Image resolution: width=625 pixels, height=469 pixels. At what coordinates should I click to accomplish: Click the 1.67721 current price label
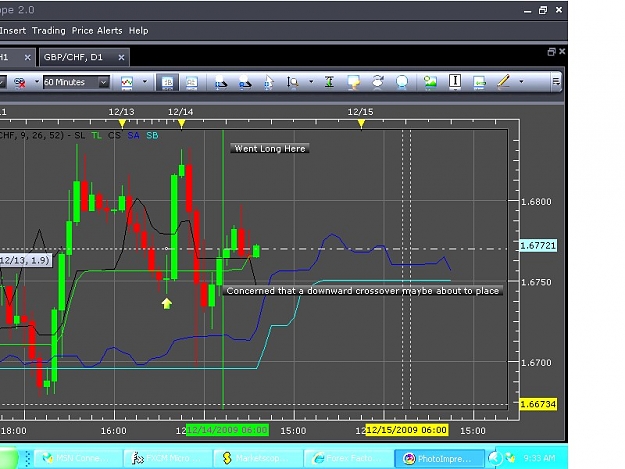tap(538, 245)
